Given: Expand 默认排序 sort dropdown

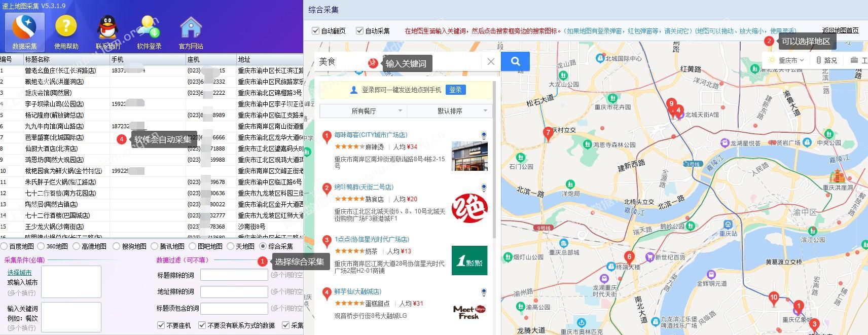Looking at the screenshot, I should coord(449,110).
